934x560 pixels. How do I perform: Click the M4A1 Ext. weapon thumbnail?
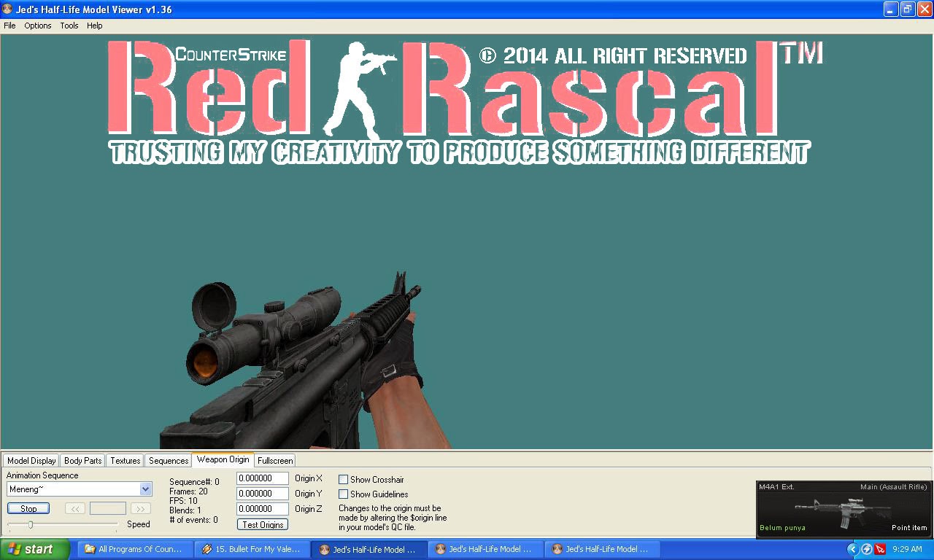pos(843,510)
